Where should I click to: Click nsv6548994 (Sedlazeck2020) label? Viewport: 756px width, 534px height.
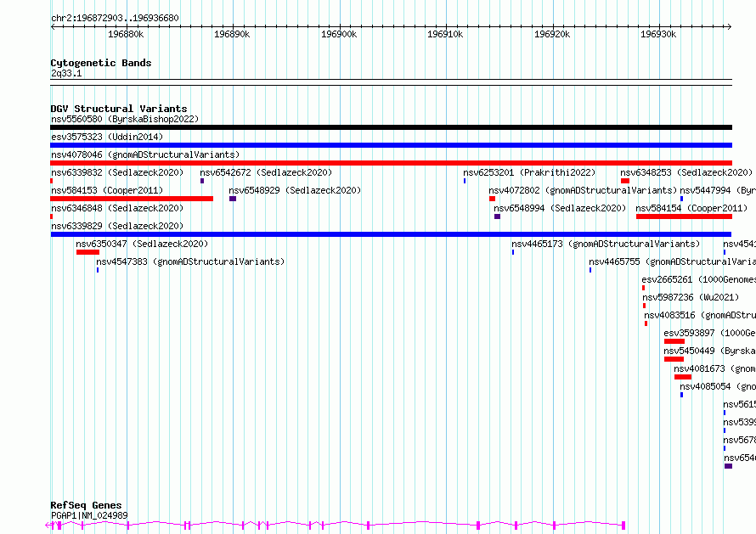(x=560, y=208)
